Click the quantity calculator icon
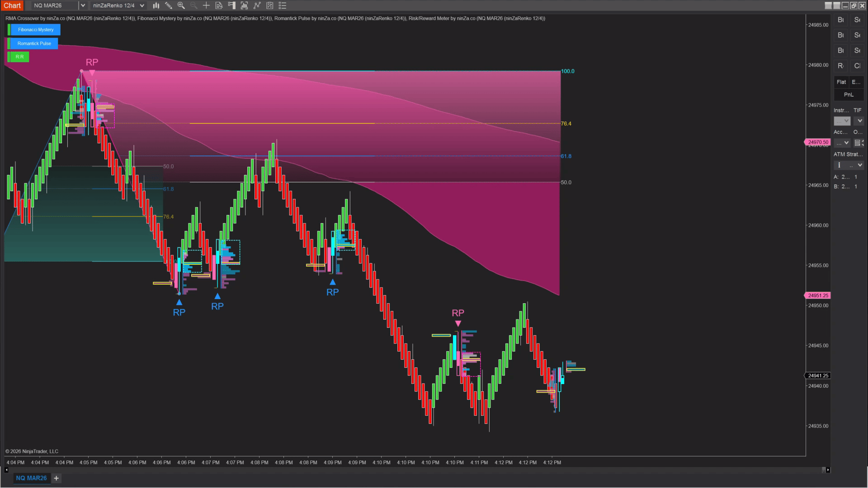 click(x=858, y=143)
